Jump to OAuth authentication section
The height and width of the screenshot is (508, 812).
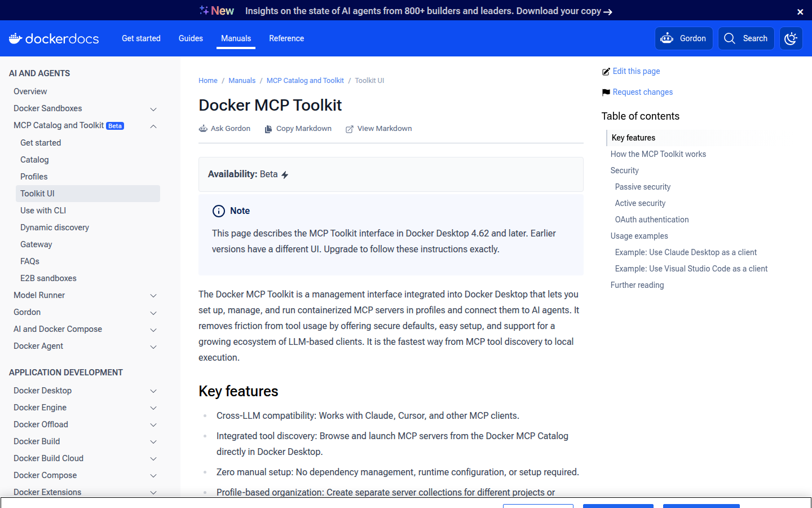[x=652, y=220]
